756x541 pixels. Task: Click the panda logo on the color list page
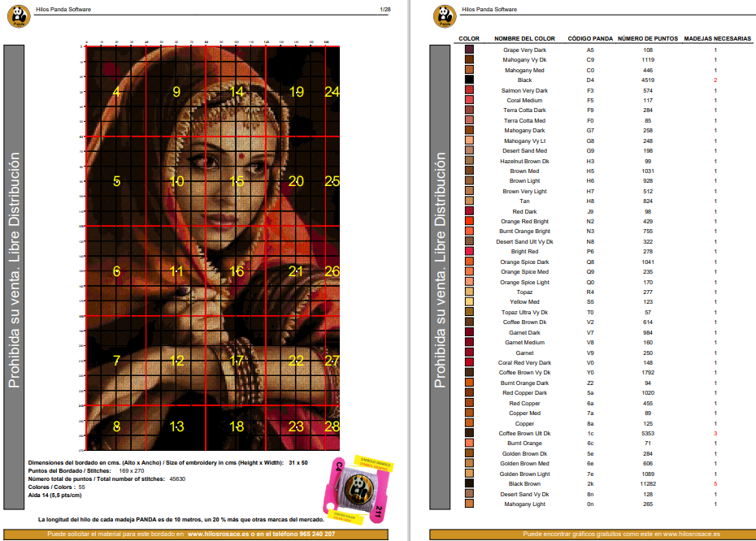445,16
